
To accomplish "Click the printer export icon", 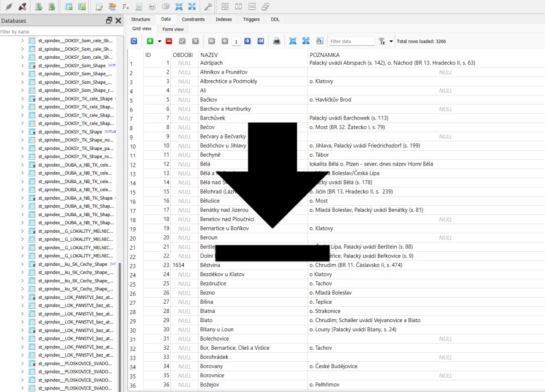I will coord(277,41).
